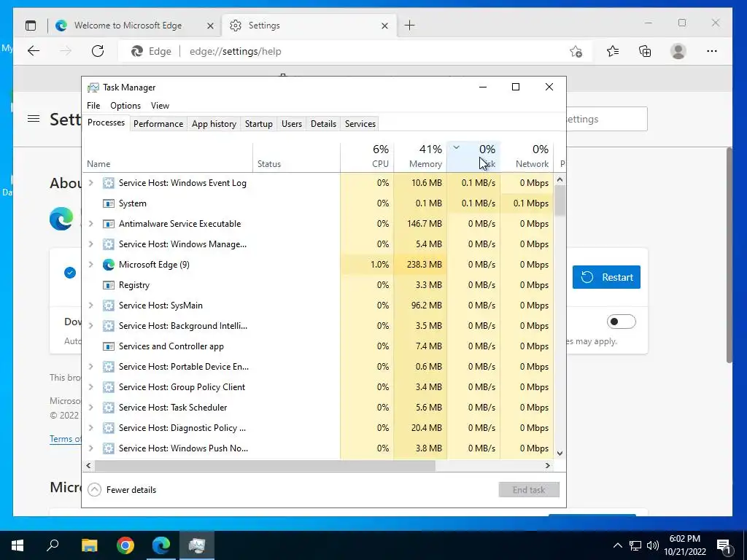
Task: Open volume control in system tray
Action: [x=653, y=545]
